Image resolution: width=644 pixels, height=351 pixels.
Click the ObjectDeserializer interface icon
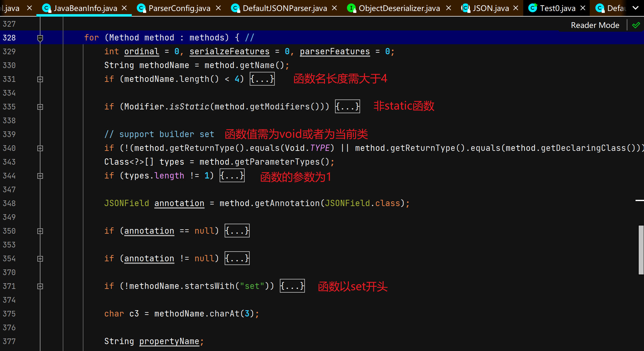click(x=351, y=8)
